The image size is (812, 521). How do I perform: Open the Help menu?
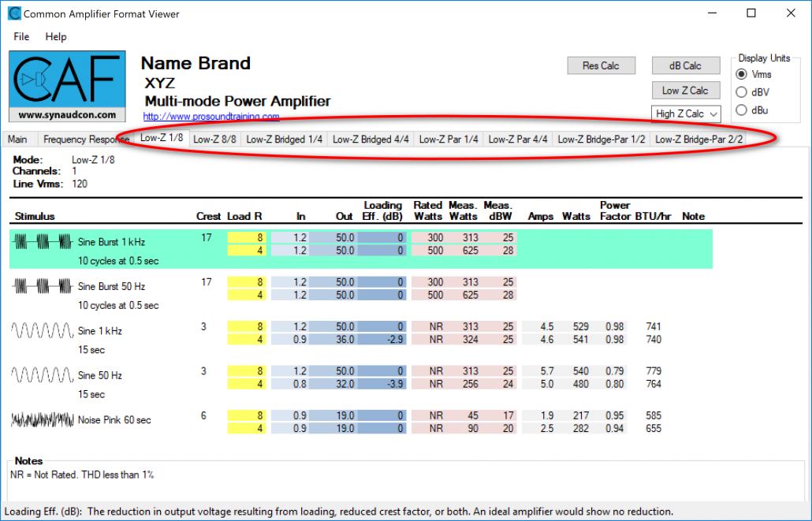[x=56, y=37]
